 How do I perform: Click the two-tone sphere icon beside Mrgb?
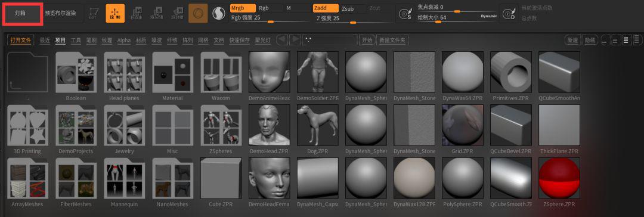click(219, 14)
